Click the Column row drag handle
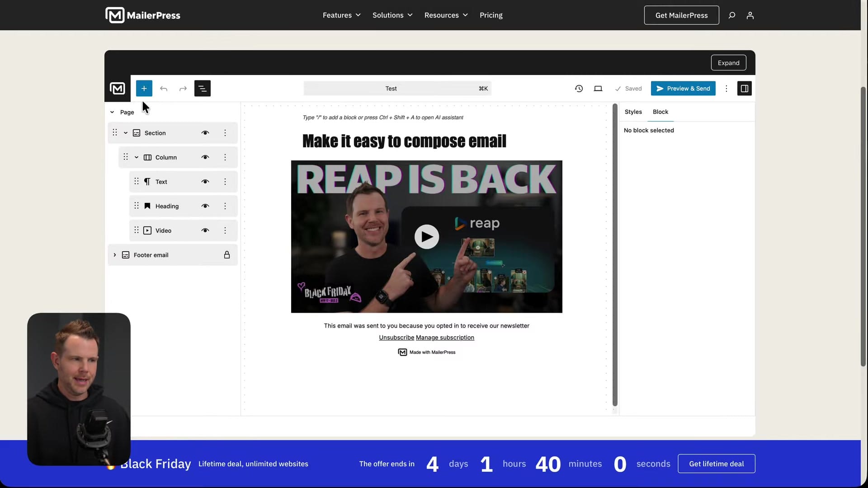The height and width of the screenshot is (488, 868). (x=126, y=157)
